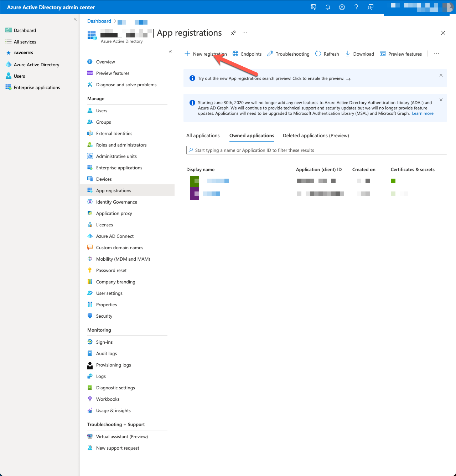456x476 pixels.
Task: Dismiss the ADAL deprecation notice
Action: [x=441, y=100]
